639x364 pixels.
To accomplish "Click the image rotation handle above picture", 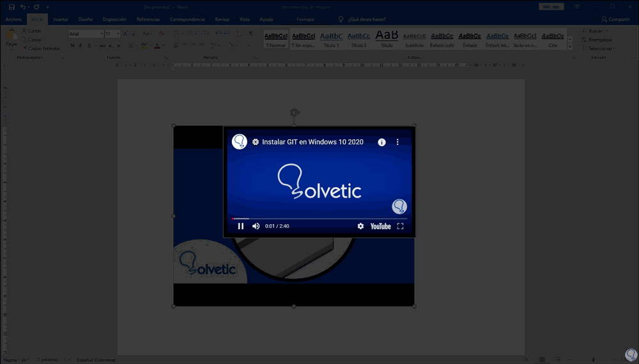I will coord(295,112).
